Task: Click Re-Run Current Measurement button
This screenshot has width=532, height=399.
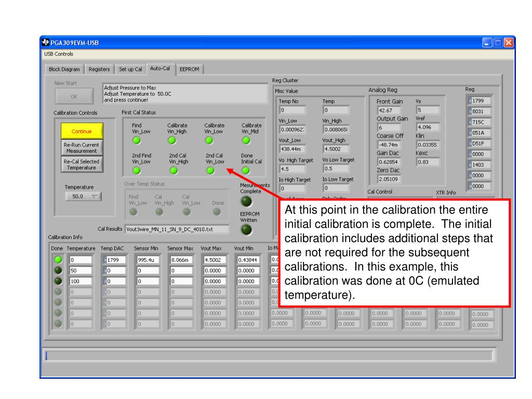Action: coord(82,148)
